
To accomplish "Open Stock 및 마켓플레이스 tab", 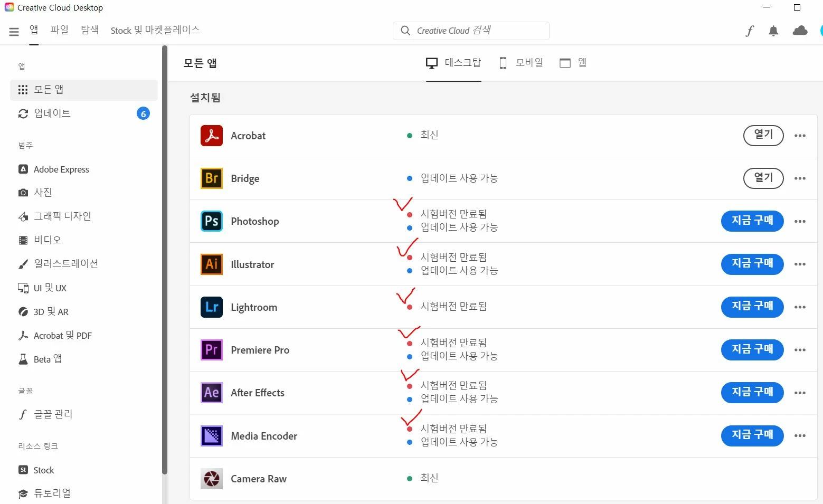I will pyautogui.click(x=155, y=30).
